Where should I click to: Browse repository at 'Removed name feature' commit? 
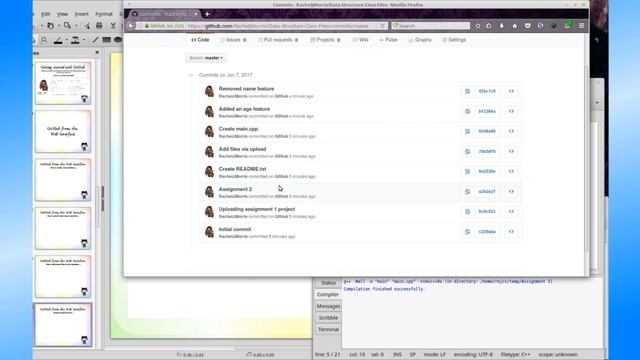pos(511,91)
